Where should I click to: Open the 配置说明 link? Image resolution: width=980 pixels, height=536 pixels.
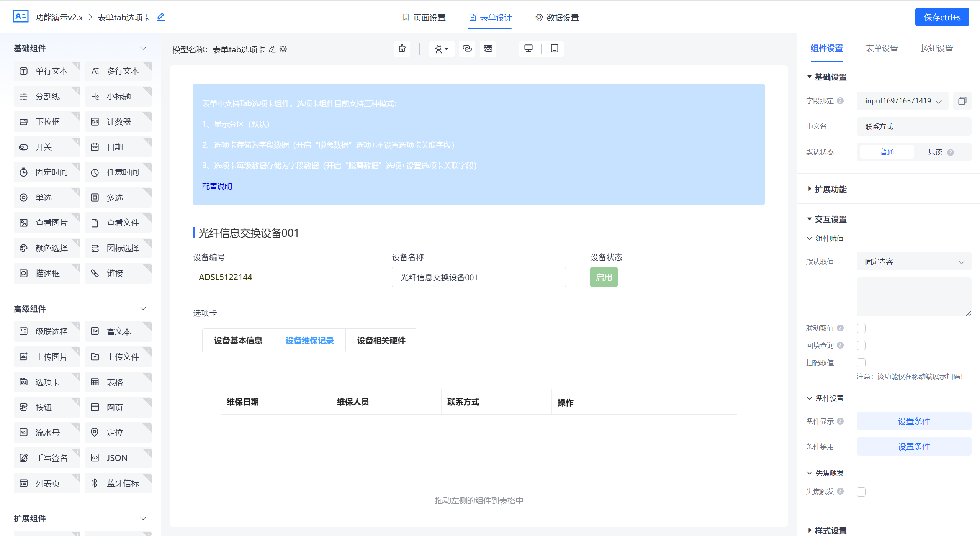click(x=217, y=187)
